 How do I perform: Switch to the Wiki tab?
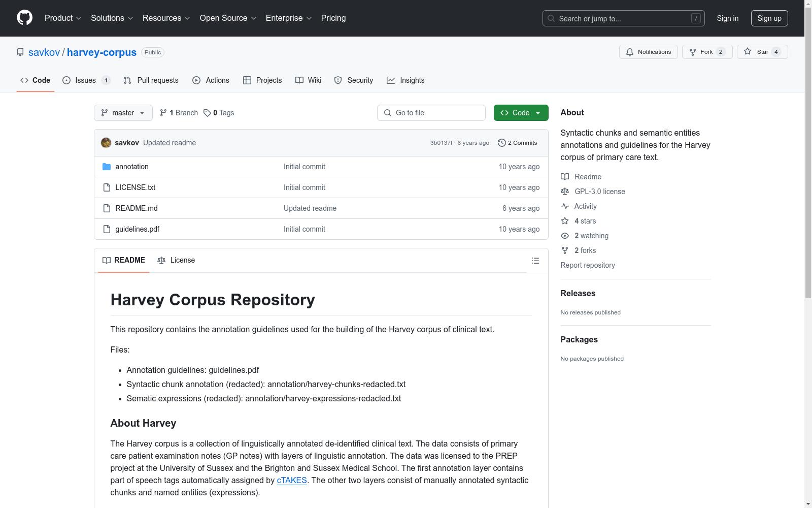tap(309, 80)
